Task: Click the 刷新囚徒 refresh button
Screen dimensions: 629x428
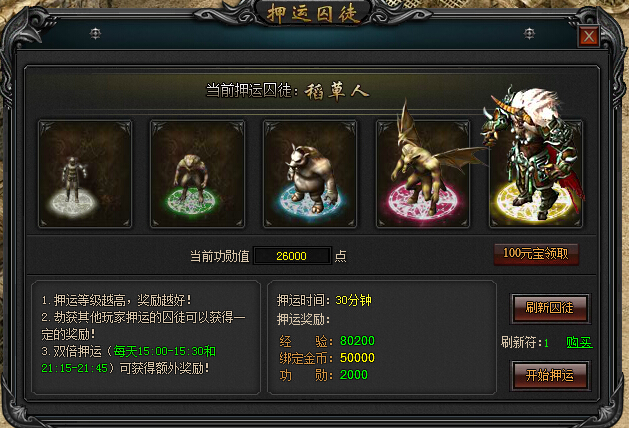Action: click(550, 308)
